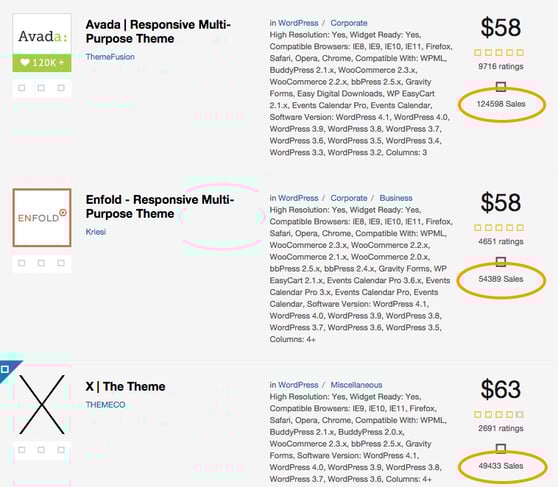Click the first small icon under Avada thumbnail
Viewport: 558px width, 487px height.
tap(22, 88)
